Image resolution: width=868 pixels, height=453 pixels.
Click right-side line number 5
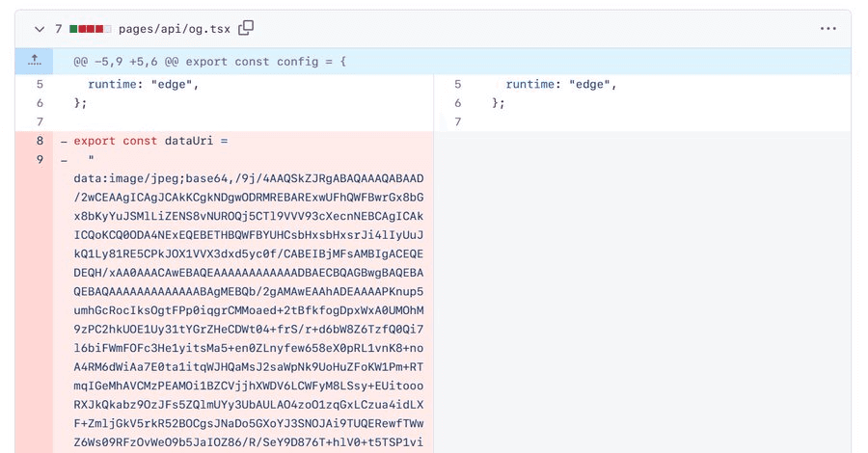[457, 84]
